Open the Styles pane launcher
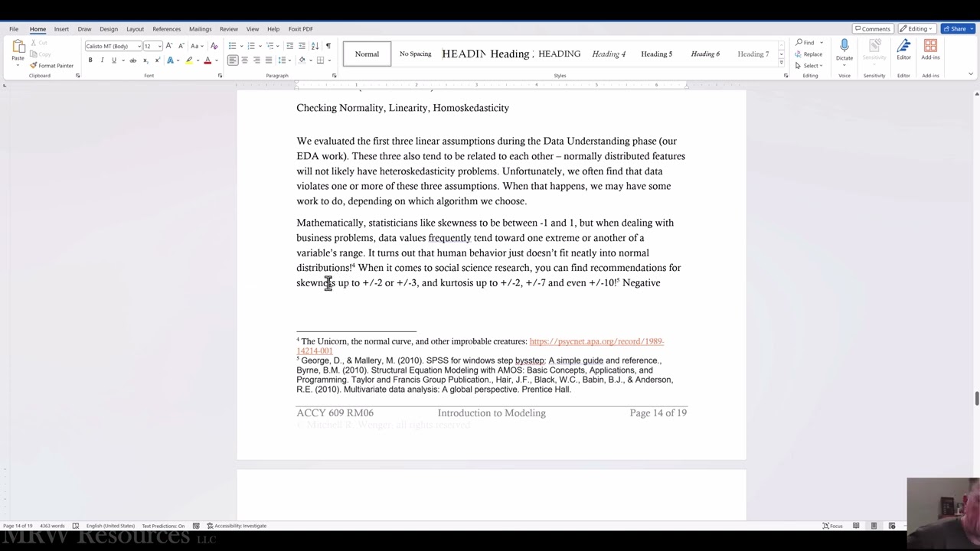The width and height of the screenshot is (980, 551). tap(786, 76)
